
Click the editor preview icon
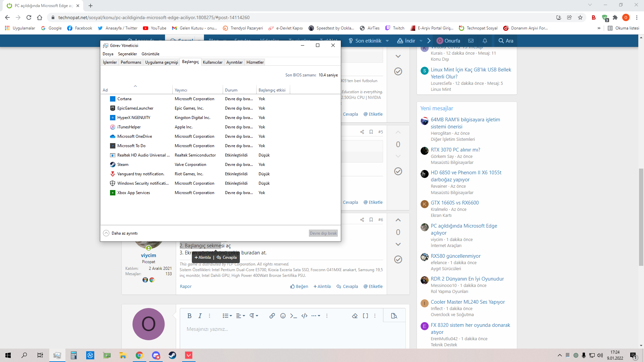tap(394, 316)
